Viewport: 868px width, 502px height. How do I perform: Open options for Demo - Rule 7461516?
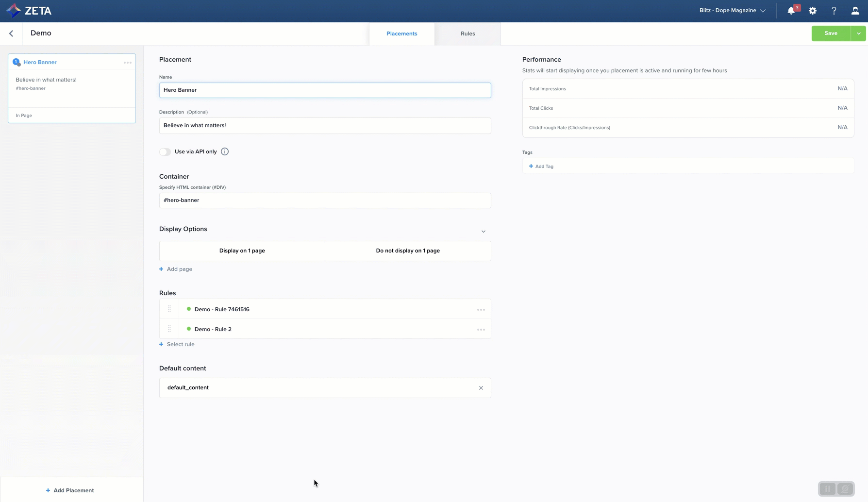(x=481, y=310)
